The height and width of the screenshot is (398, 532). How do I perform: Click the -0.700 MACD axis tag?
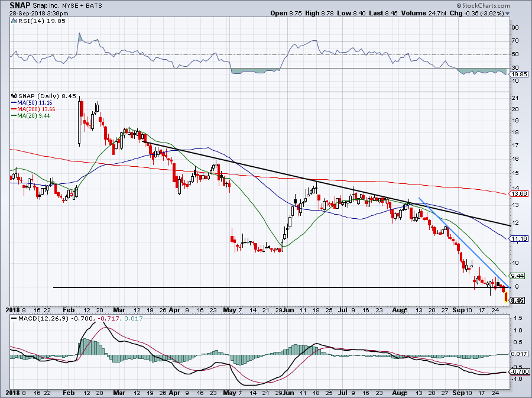[x=520, y=371]
